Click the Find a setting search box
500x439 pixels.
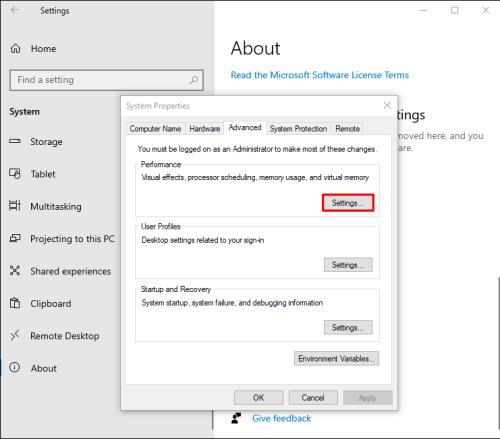coord(107,80)
